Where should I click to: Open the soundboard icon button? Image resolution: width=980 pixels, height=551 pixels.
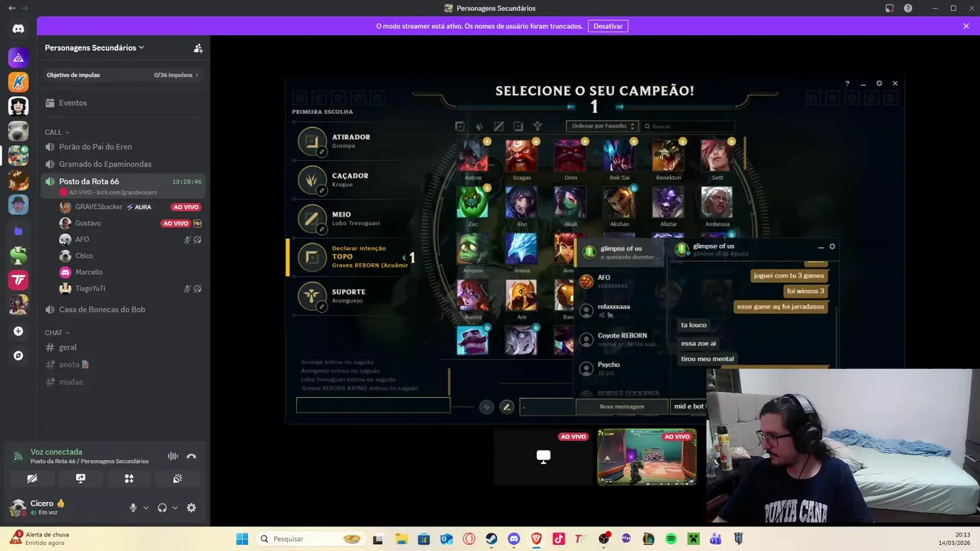point(178,478)
